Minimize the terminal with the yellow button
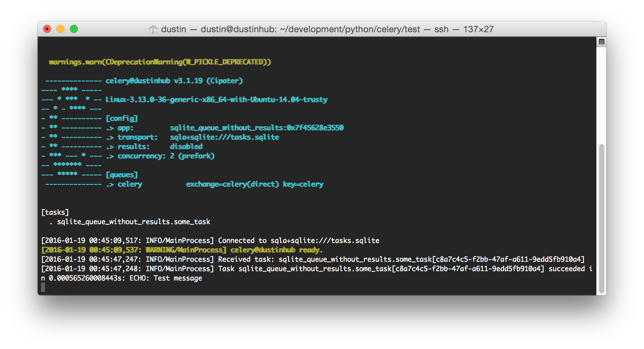Image resolution: width=644 pixels, height=349 pixels. pos(60,29)
